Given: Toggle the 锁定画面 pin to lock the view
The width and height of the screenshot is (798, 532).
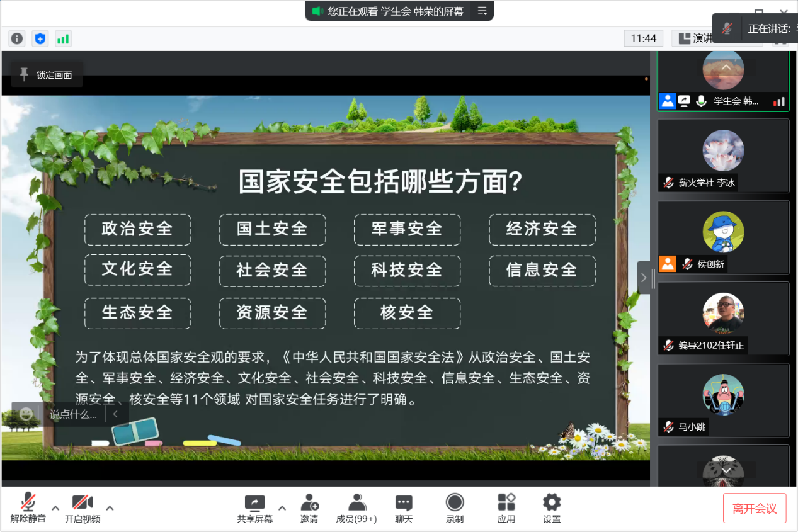Looking at the screenshot, I should 47,75.
